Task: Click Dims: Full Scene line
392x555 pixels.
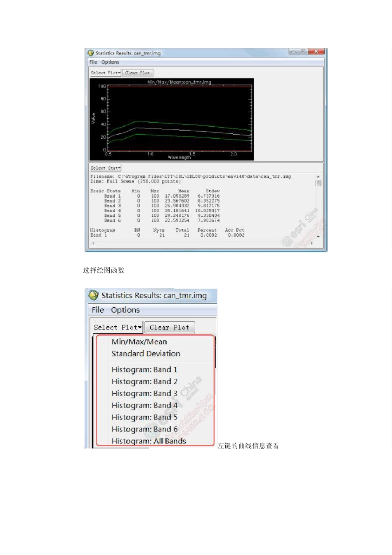Action: coord(135,181)
